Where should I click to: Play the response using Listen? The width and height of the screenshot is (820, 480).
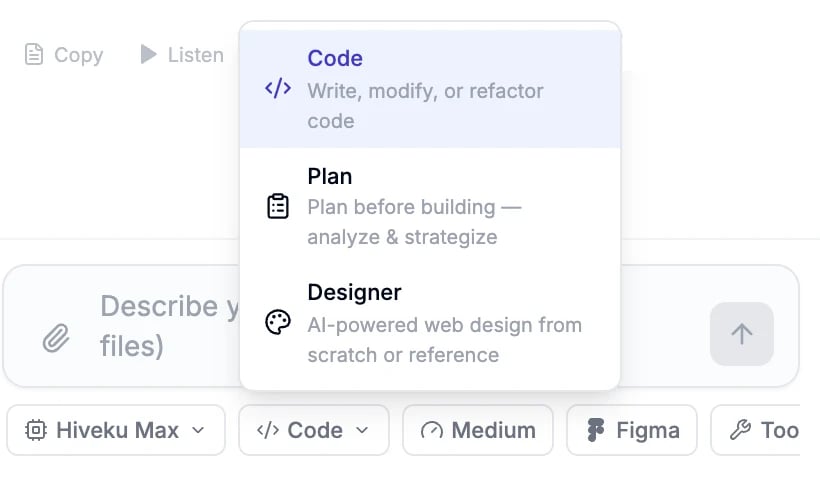click(x=182, y=54)
